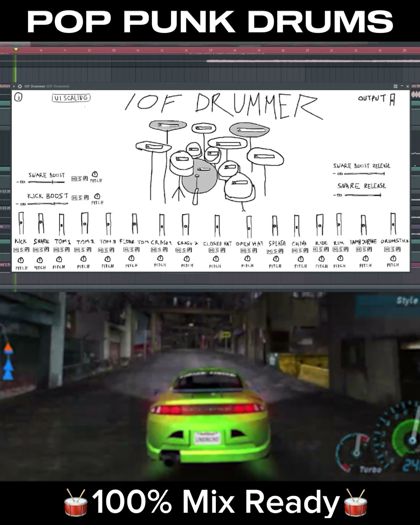Click the green playhead marker on timeline

click(x=16, y=49)
